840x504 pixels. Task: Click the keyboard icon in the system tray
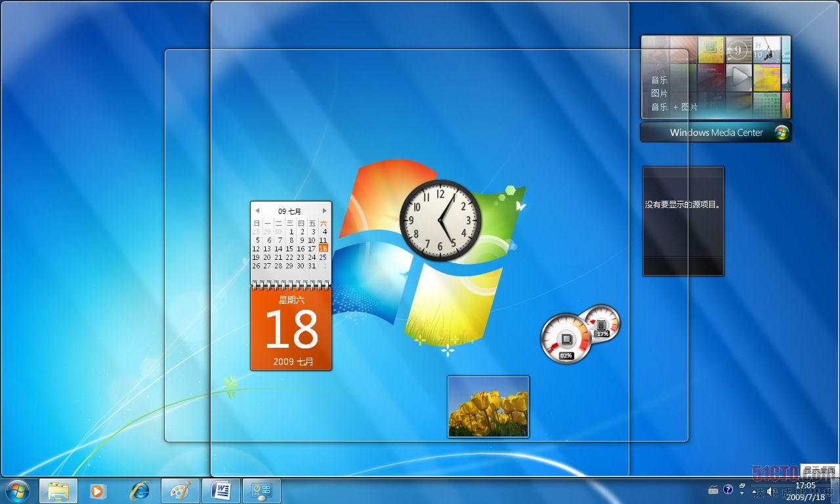tap(713, 490)
